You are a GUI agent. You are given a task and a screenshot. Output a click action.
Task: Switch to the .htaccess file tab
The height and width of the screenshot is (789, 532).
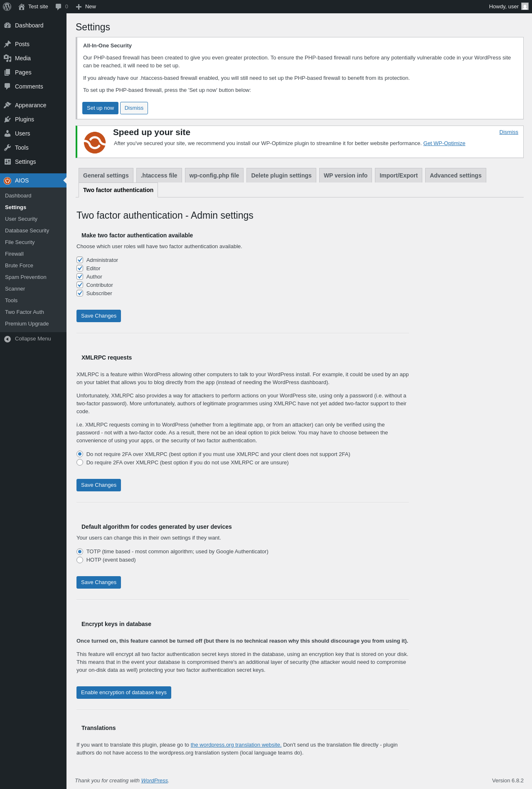tap(159, 175)
